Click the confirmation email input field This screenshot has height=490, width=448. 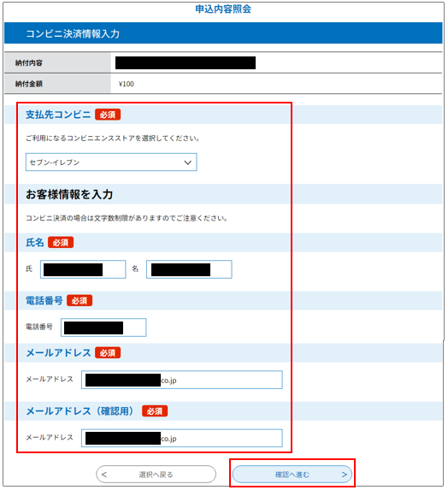point(182,438)
